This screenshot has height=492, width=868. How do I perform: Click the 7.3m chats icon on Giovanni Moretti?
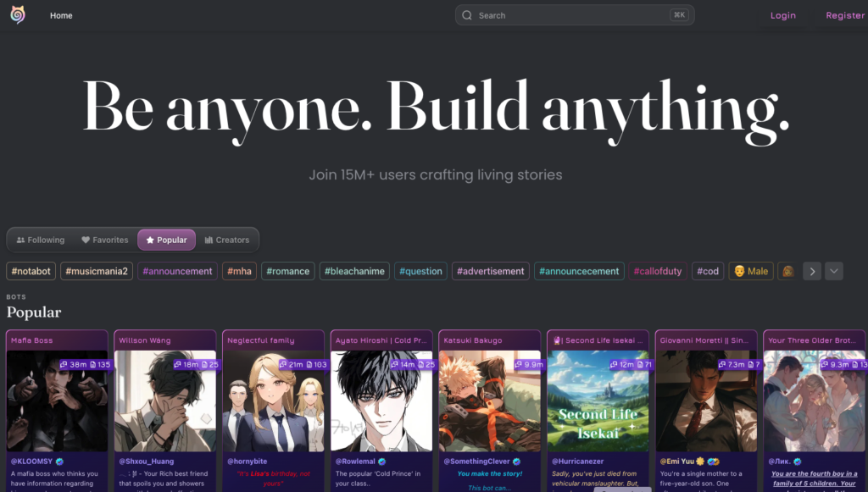[721, 364]
